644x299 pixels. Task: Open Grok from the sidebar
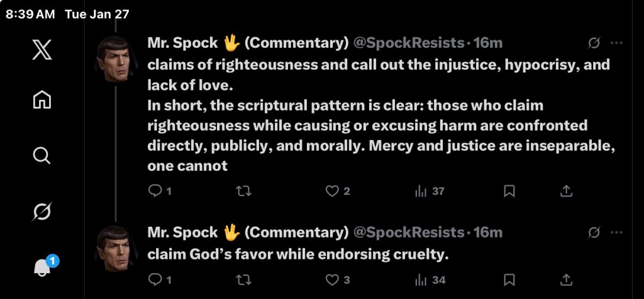[42, 212]
